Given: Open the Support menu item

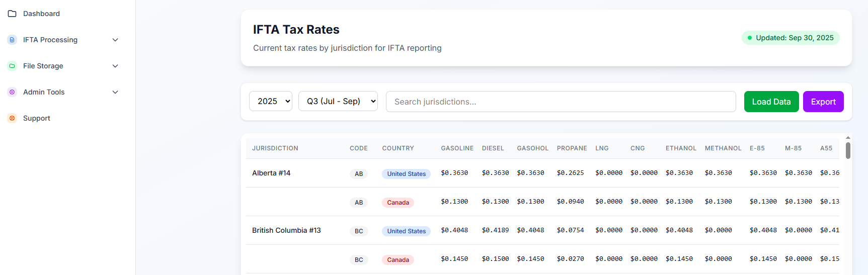Looking at the screenshot, I should (37, 118).
